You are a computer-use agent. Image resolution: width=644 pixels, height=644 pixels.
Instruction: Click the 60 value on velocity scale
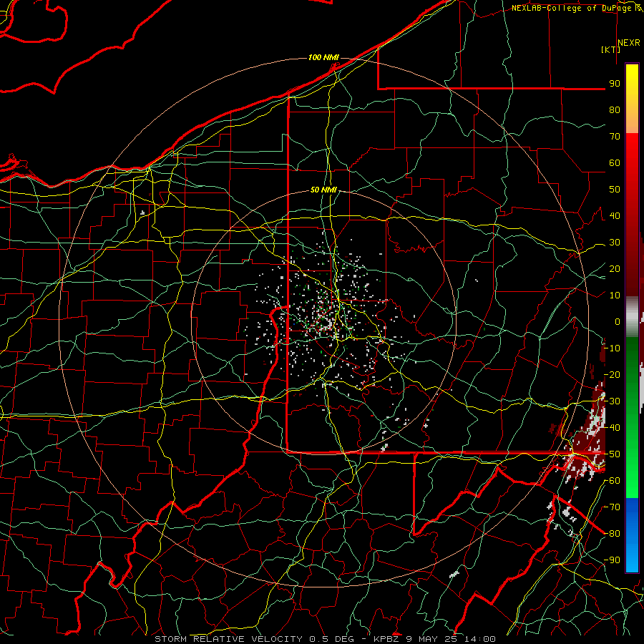click(x=615, y=162)
